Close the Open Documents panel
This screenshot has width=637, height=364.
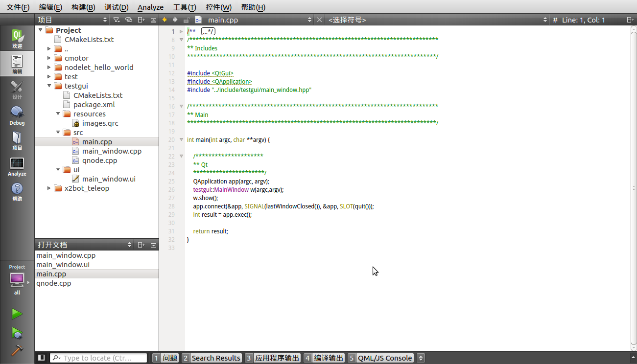(153, 245)
